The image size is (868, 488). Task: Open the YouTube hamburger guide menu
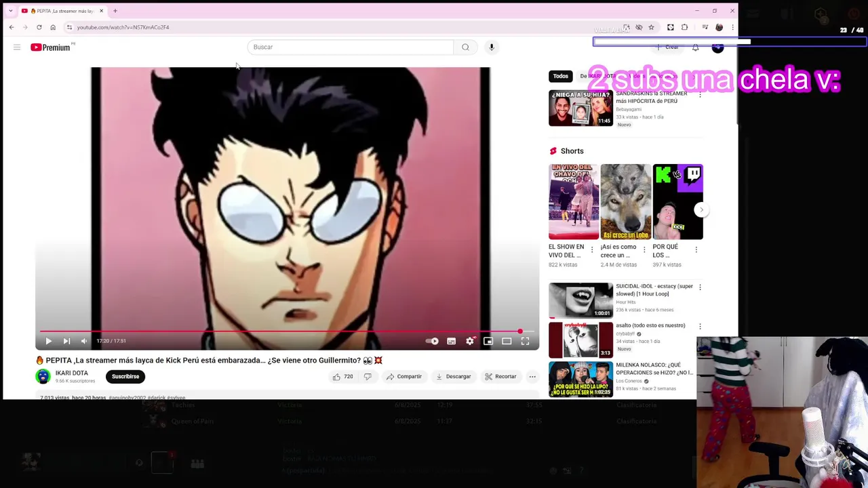click(16, 47)
